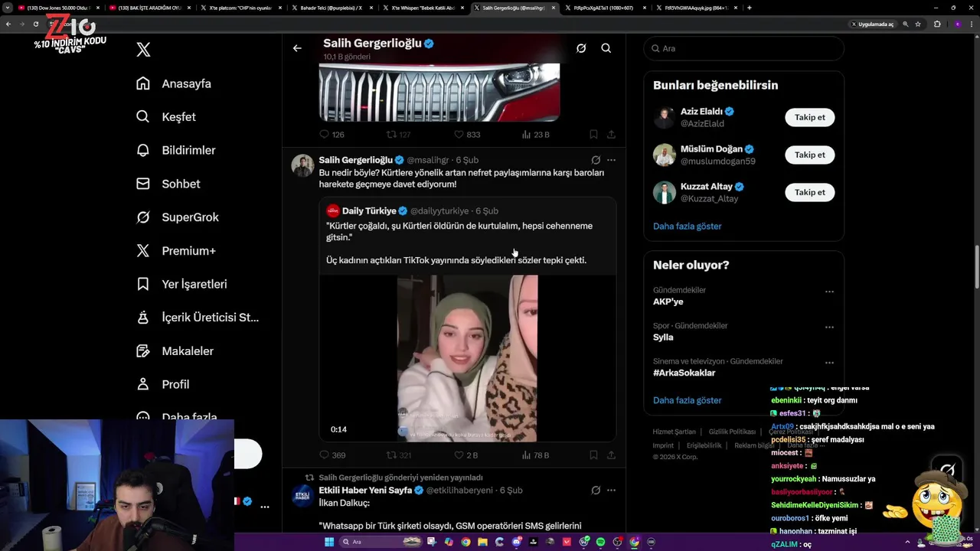Follow Müslüm Doğan with Takip et
This screenshot has width=980, height=551.
pos(809,155)
